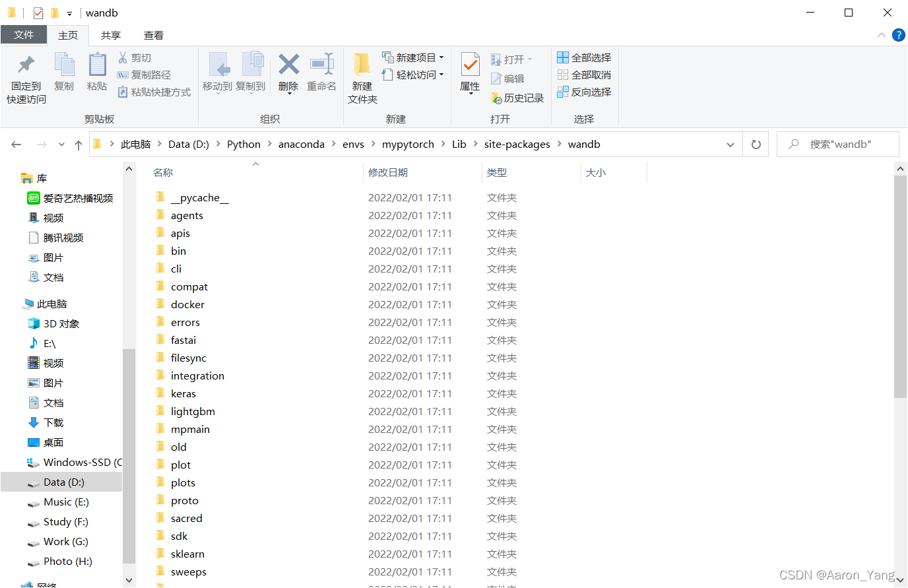Viewport: 908px width, 588px height.
Task: Select Windows-SSD (C drive in sidebar
Action: 74,463
